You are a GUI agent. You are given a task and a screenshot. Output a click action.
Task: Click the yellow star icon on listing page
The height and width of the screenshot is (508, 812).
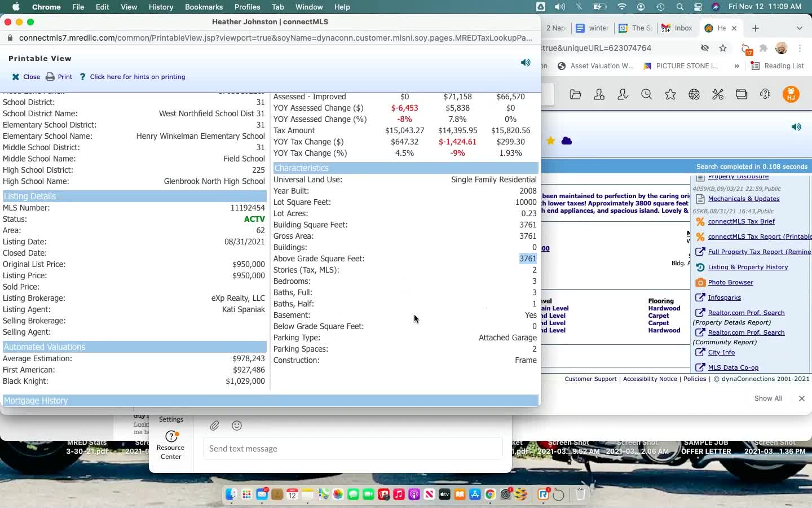(x=550, y=141)
